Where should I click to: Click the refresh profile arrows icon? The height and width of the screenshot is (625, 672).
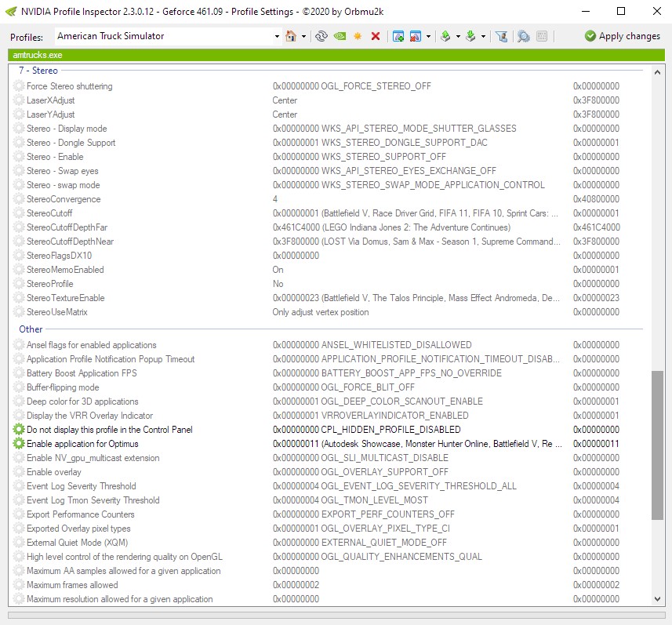(321, 36)
